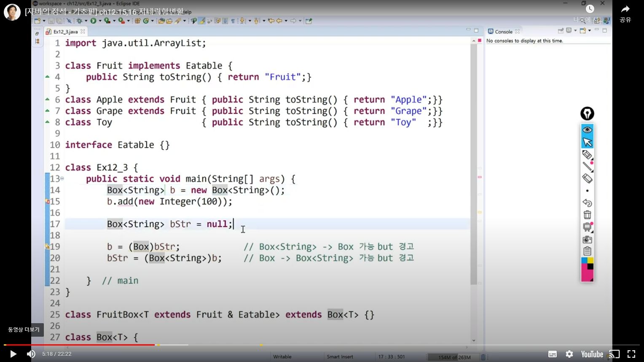Click 'Smart Insert' in the status bar
Viewport: 644px width, 362px height.
(340, 357)
